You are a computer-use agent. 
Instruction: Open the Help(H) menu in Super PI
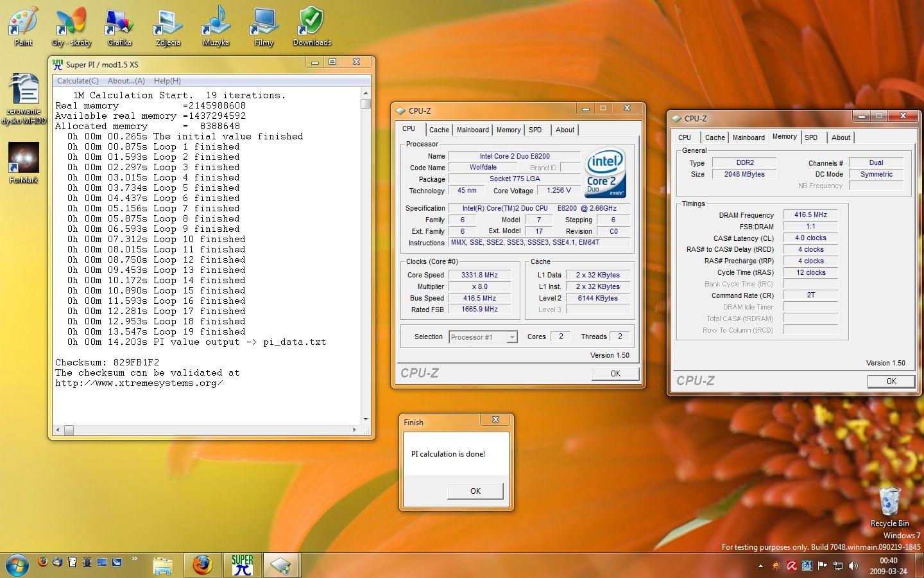167,81
